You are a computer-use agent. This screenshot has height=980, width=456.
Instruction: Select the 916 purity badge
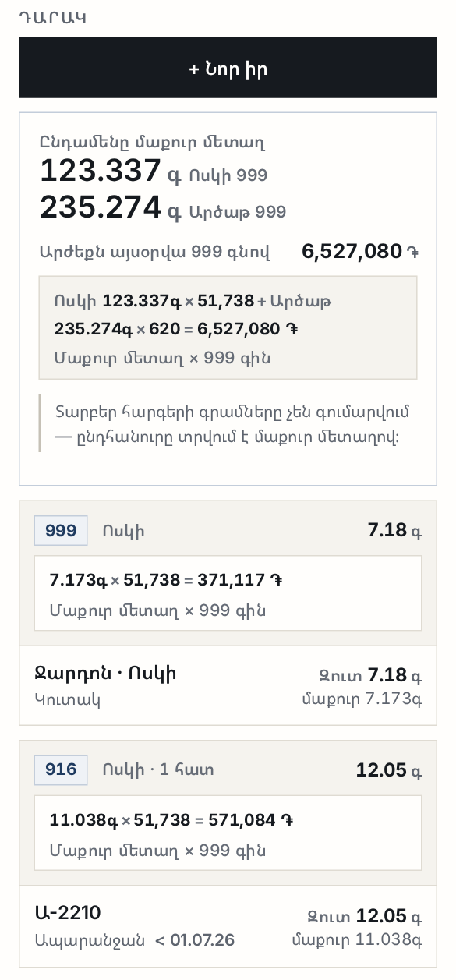tap(61, 770)
